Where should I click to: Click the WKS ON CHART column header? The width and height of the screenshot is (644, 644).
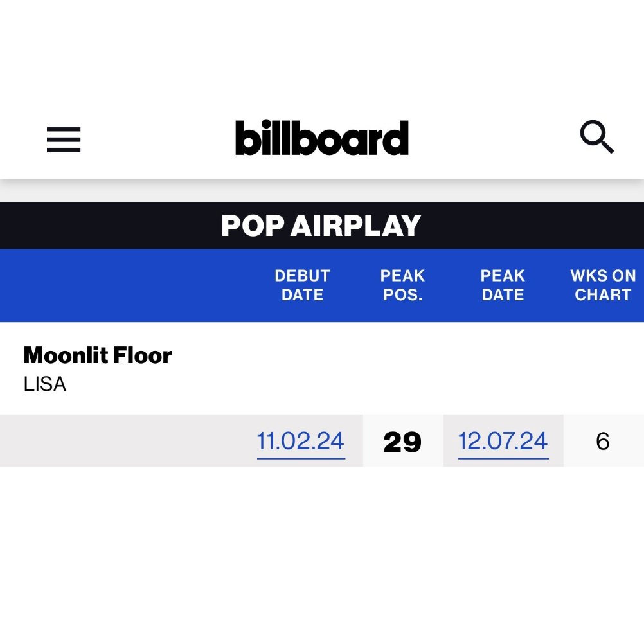603,285
